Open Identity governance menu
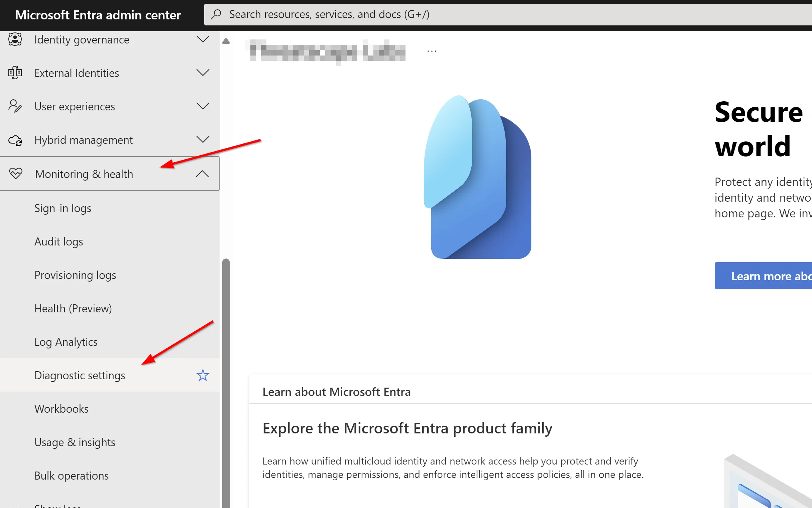 click(x=109, y=40)
